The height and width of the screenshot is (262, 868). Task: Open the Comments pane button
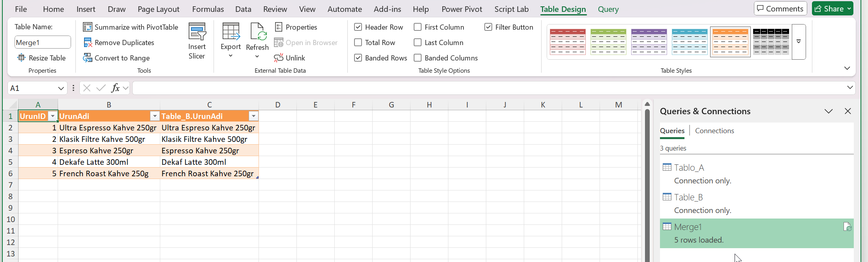tap(780, 9)
